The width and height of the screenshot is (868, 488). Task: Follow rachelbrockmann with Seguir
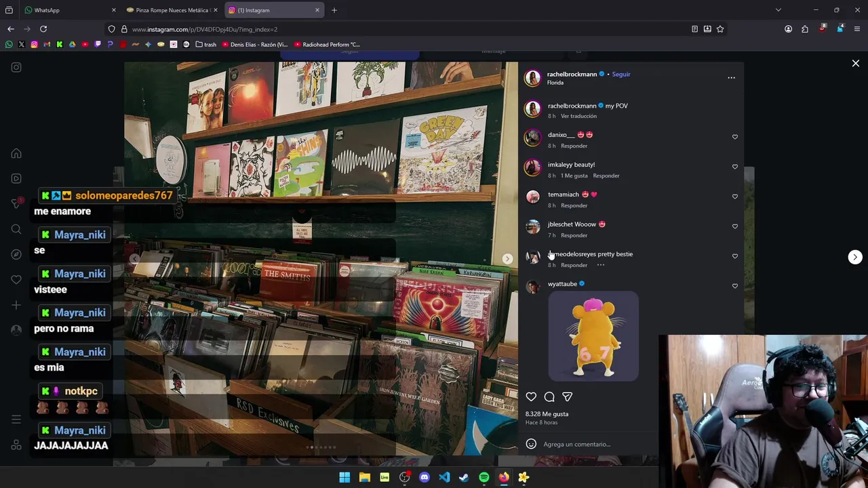(621, 75)
